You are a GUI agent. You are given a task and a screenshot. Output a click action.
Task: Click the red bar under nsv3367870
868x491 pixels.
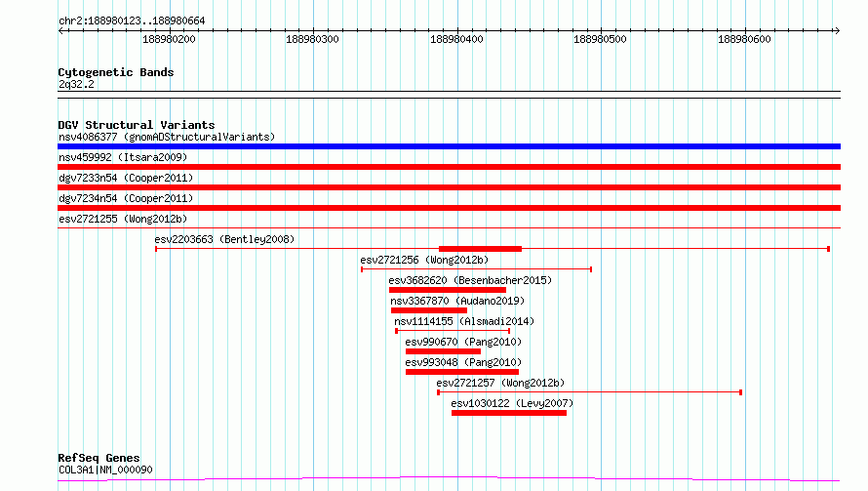429,310
